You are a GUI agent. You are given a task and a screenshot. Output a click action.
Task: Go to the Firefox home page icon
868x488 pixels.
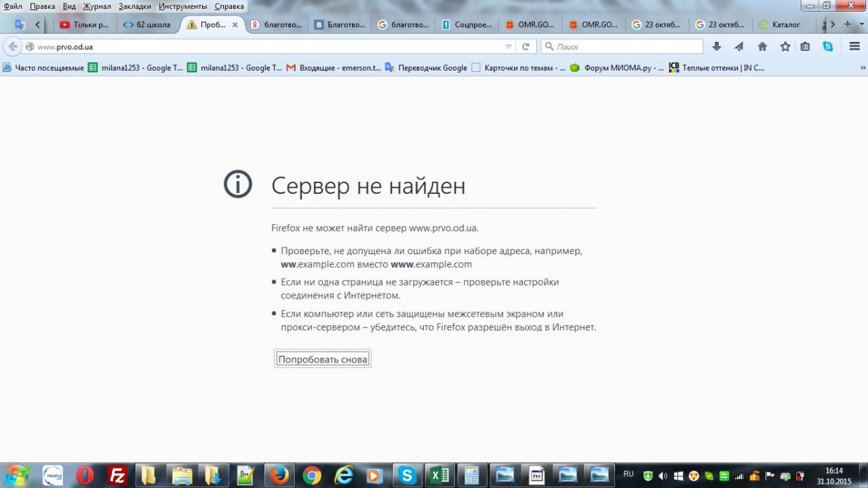[762, 47]
